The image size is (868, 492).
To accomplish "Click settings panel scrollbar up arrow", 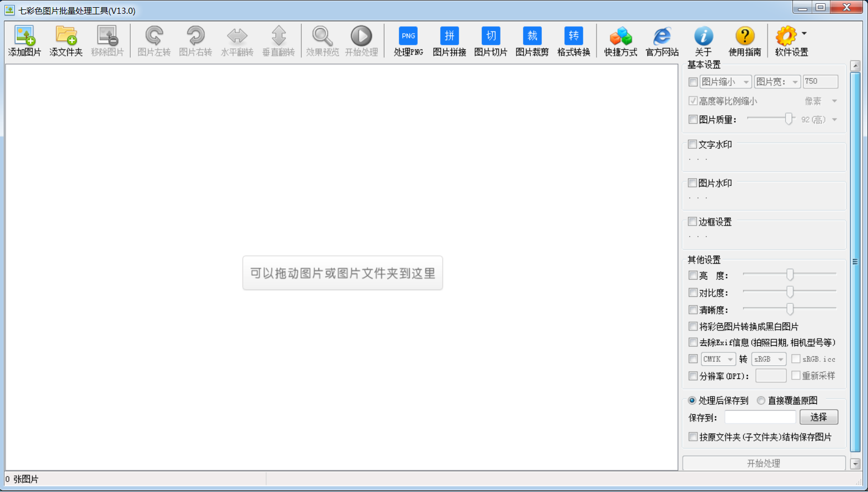I will coord(855,66).
